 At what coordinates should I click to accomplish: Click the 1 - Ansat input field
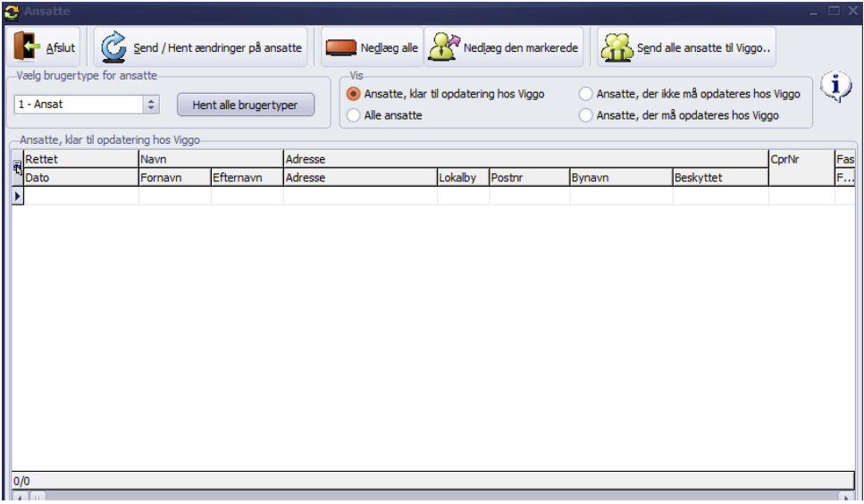pos(80,104)
